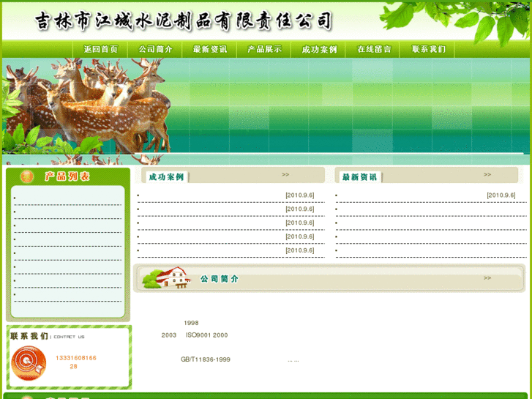Click the company name logo 吉林市江城水泥制品有限责任公司

(x=184, y=21)
